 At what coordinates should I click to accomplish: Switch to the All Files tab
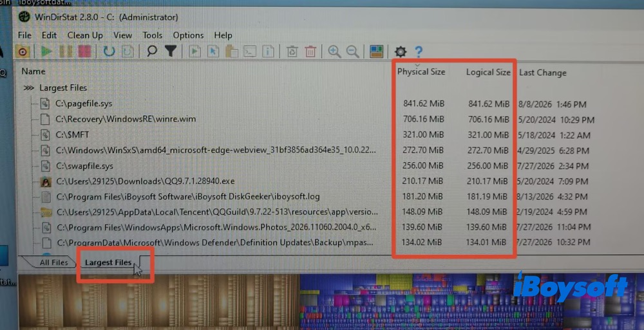click(x=54, y=262)
